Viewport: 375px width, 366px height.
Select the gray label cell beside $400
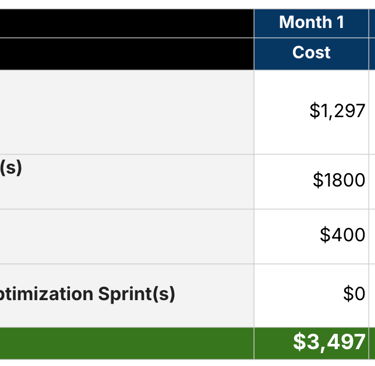click(127, 236)
